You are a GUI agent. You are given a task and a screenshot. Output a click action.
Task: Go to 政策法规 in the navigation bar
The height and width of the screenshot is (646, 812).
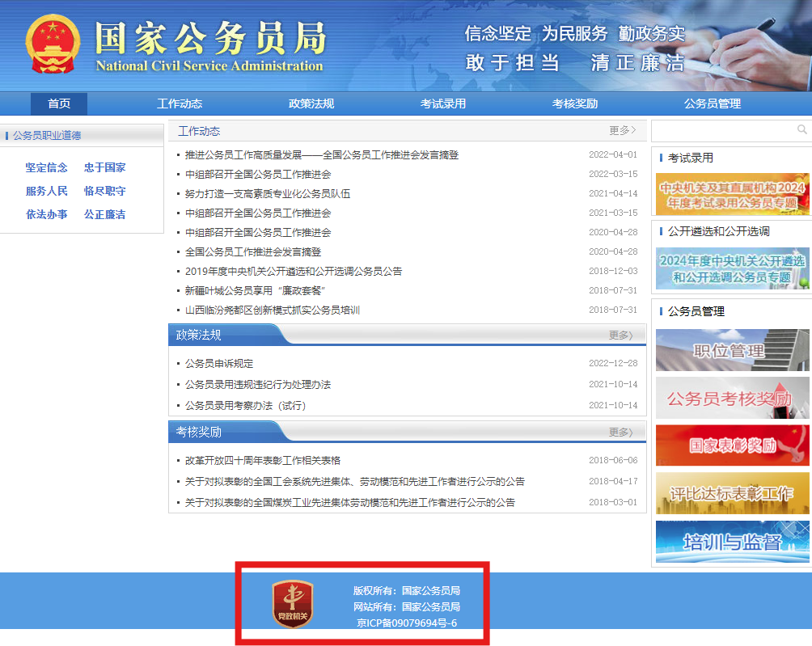(311, 103)
